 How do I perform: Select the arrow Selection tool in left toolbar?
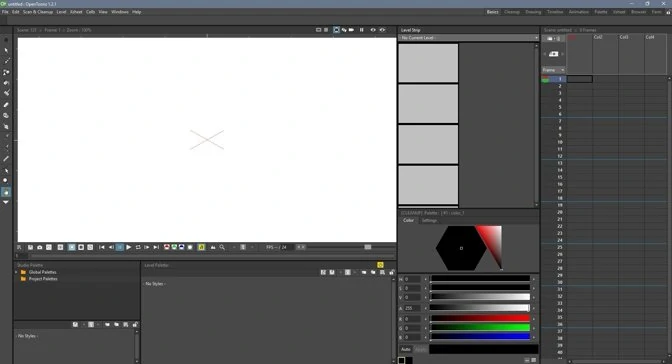[6, 50]
